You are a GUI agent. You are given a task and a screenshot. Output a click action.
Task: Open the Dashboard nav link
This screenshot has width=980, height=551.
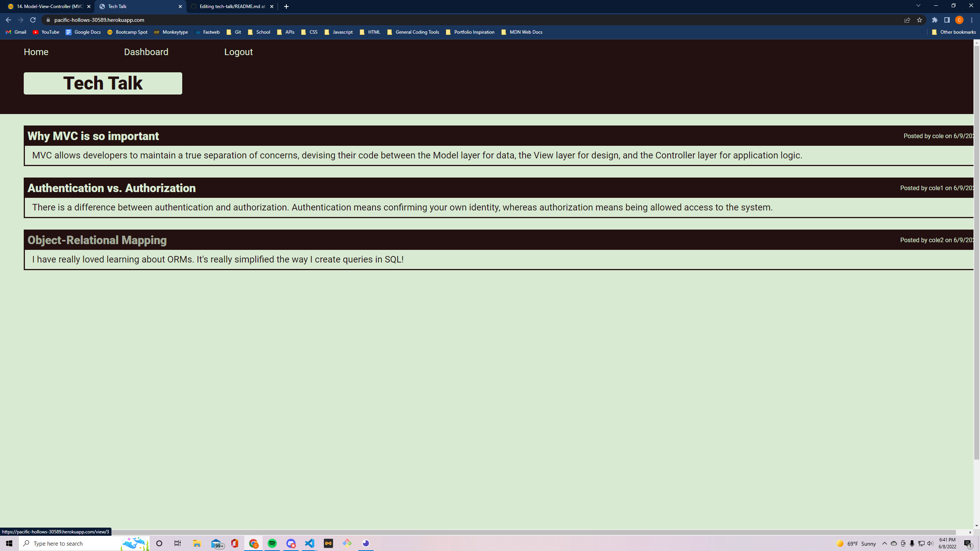pos(146,52)
